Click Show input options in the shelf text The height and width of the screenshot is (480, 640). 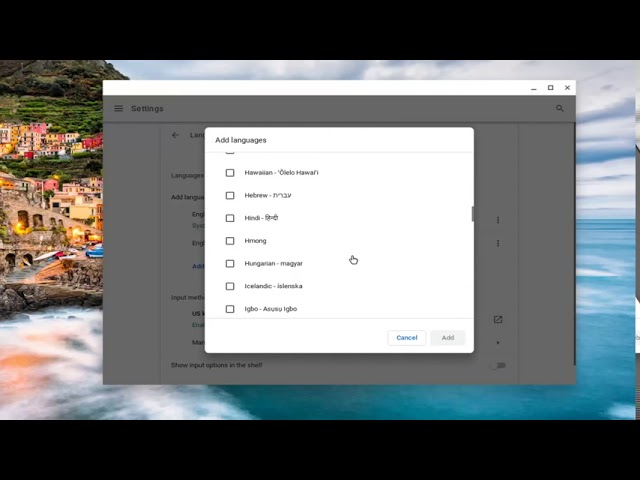point(217,365)
